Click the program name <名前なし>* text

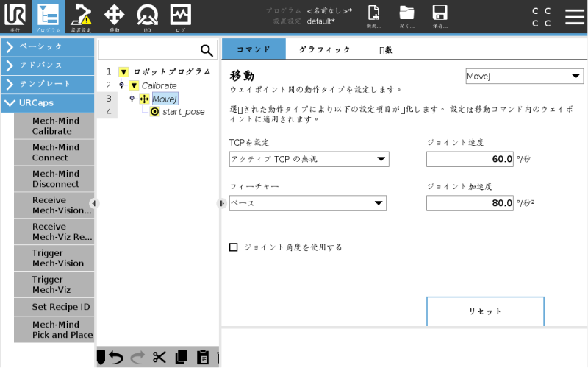(329, 11)
